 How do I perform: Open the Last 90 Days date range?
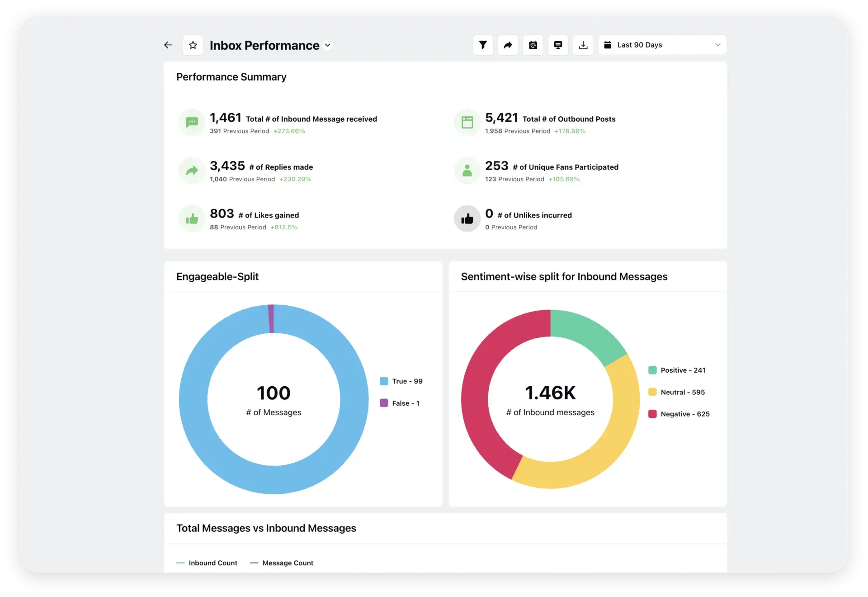click(639, 45)
